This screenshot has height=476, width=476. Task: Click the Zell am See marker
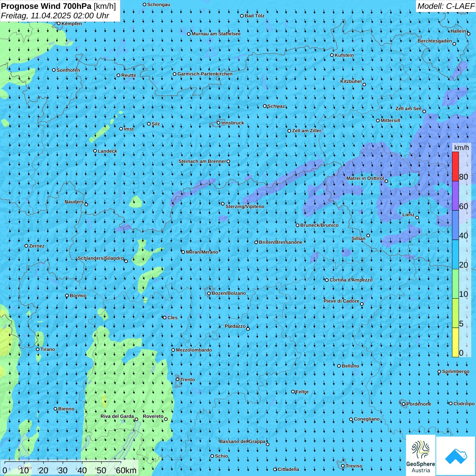coord(424,111)
